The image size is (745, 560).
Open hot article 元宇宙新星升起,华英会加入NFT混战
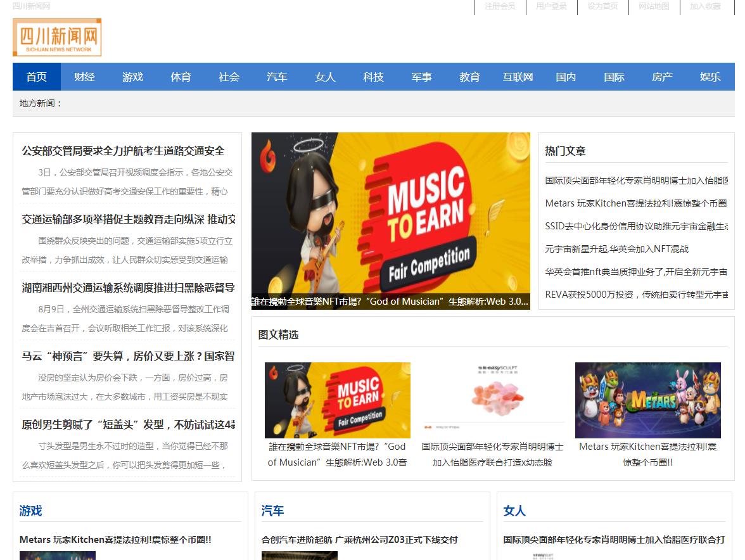tap(617, 249)
